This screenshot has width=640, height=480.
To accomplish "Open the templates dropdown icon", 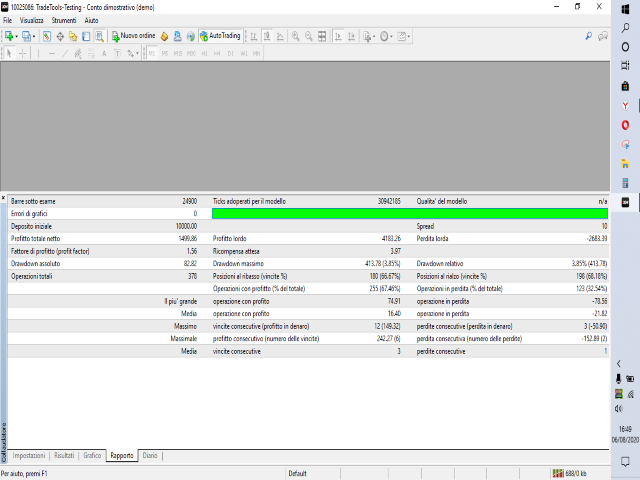I will (x=403, y=36).
